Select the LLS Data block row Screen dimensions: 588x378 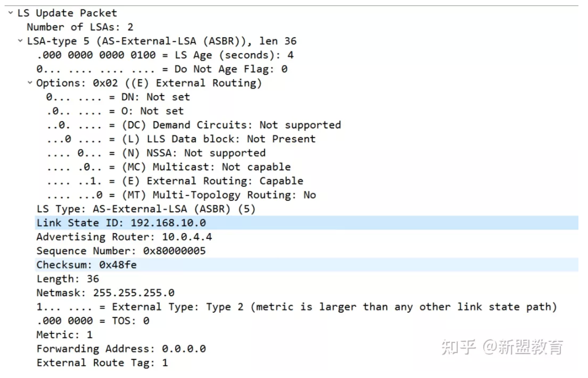(181, 139)
